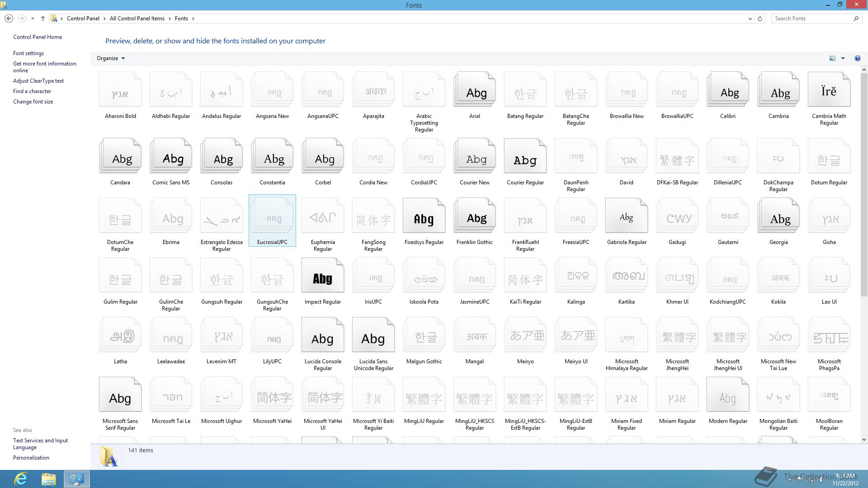Expand the view options dropdown arrow

coord(843,58)
